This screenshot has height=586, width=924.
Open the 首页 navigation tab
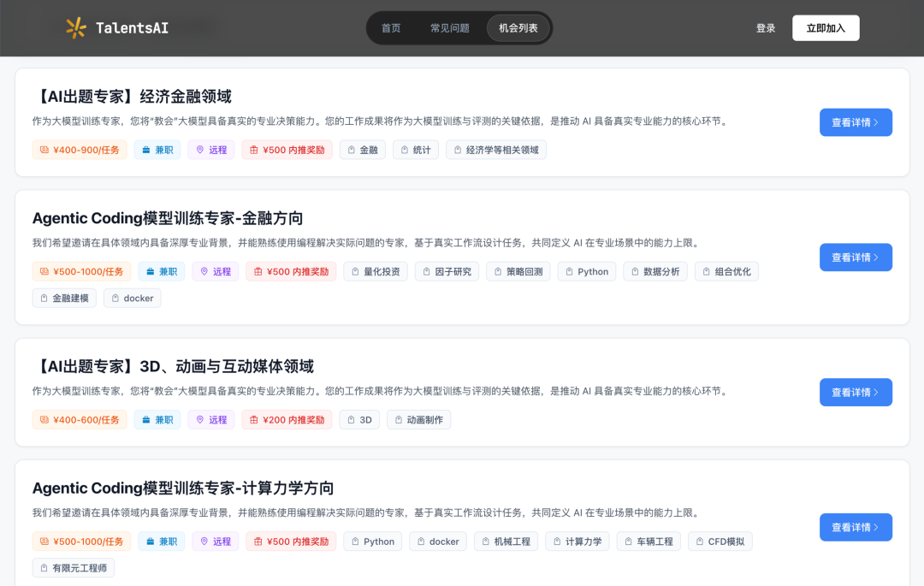coord(391,28)
